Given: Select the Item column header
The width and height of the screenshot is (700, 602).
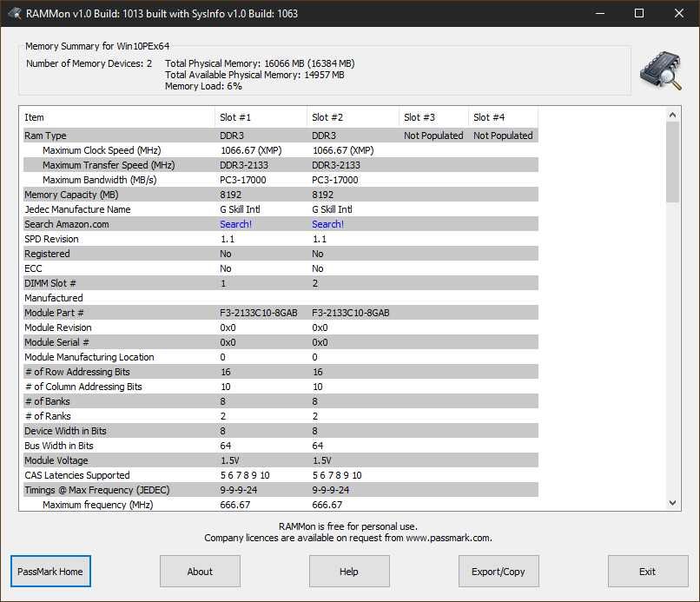Looking at the screenshot, I should [118, 117].
